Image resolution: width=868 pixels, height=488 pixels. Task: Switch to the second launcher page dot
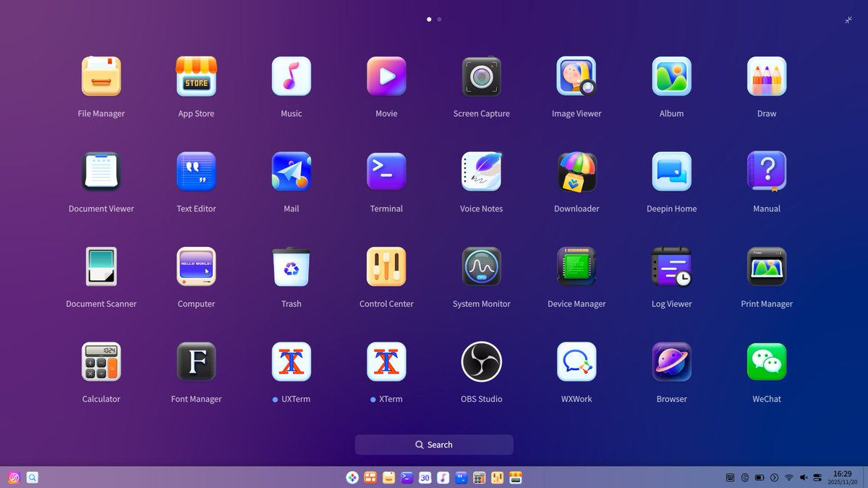[439, 20]
